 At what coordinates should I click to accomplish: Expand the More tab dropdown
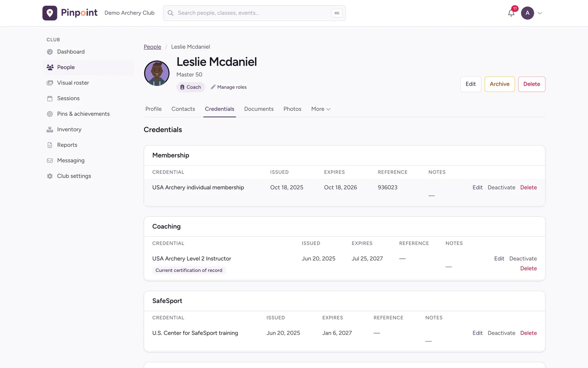click(321, 109)
